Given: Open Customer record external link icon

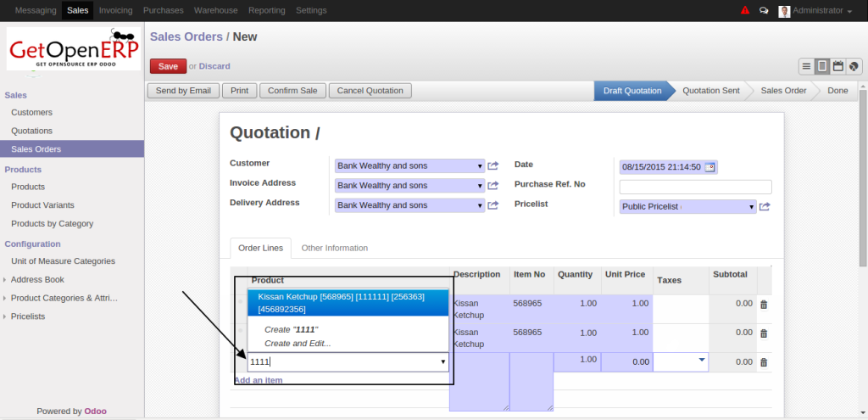Looking at the screenshot, I should 493,166.
